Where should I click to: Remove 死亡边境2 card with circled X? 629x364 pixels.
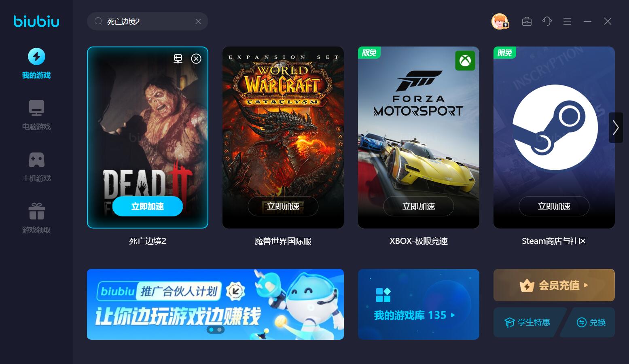(x=196, y=59)
